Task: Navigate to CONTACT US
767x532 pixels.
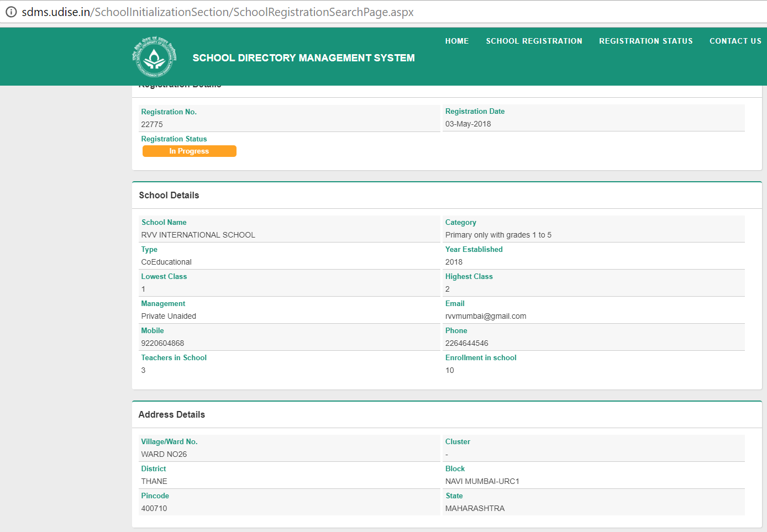Action: point(735,41)
